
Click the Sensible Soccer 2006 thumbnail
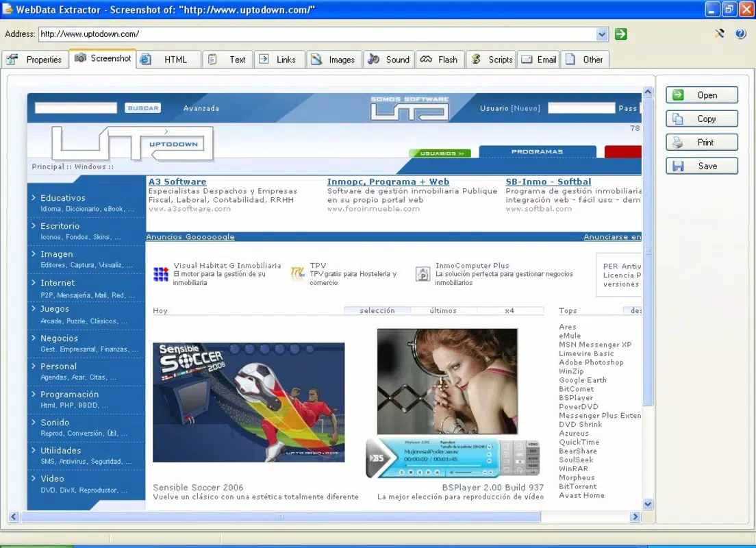coord(249,402)
